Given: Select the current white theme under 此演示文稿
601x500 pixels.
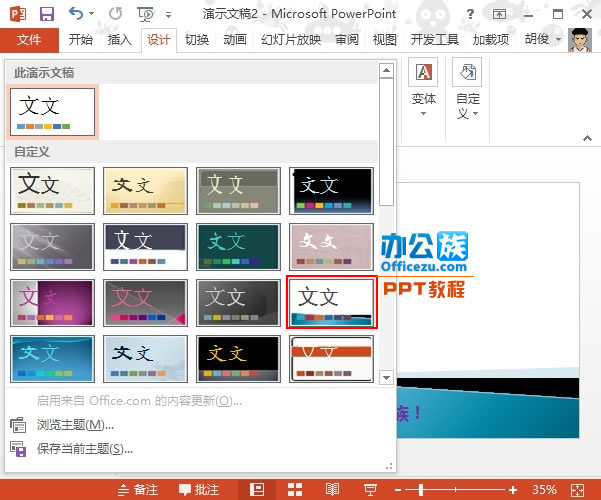Looking at the screenshot, I should 53,112.
